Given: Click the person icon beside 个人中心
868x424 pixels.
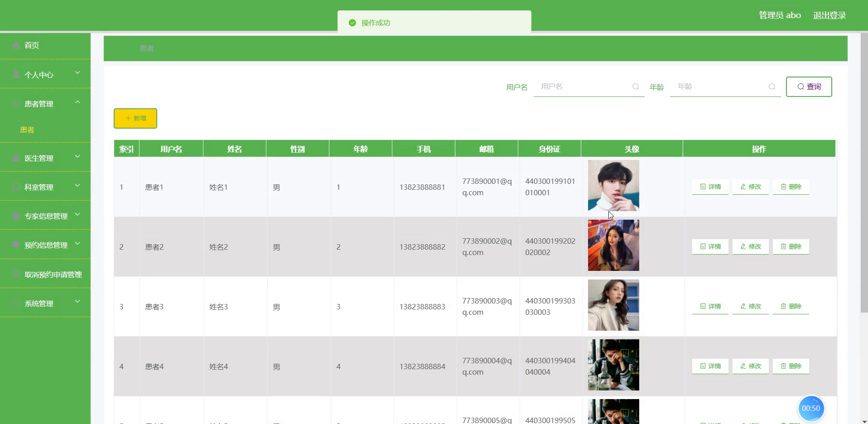Looking at the screenshot, I should 16,74.
